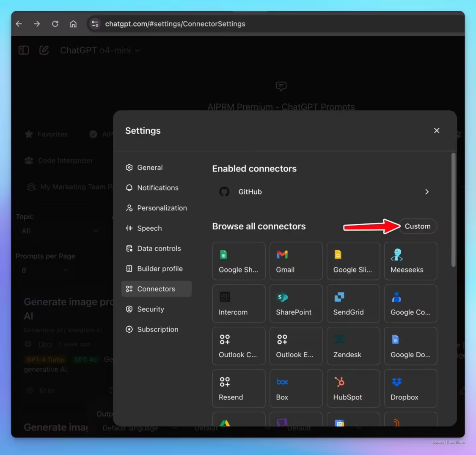The image size is (476, 455).
Task: Open the Zendesk connector
Action: [x=353, y=346]
